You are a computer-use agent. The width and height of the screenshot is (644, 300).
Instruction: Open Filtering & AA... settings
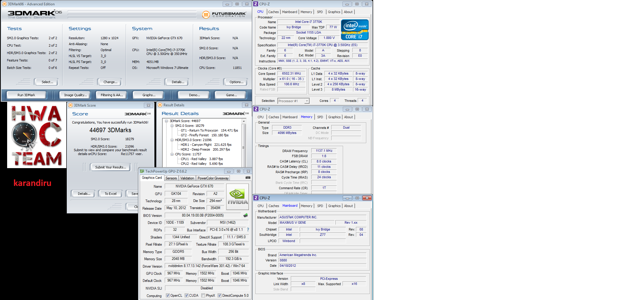pyautogui.click(x=111, y=95)
